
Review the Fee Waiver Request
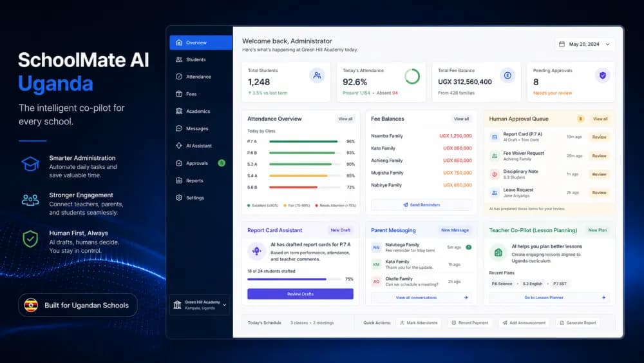click(599, 156)
